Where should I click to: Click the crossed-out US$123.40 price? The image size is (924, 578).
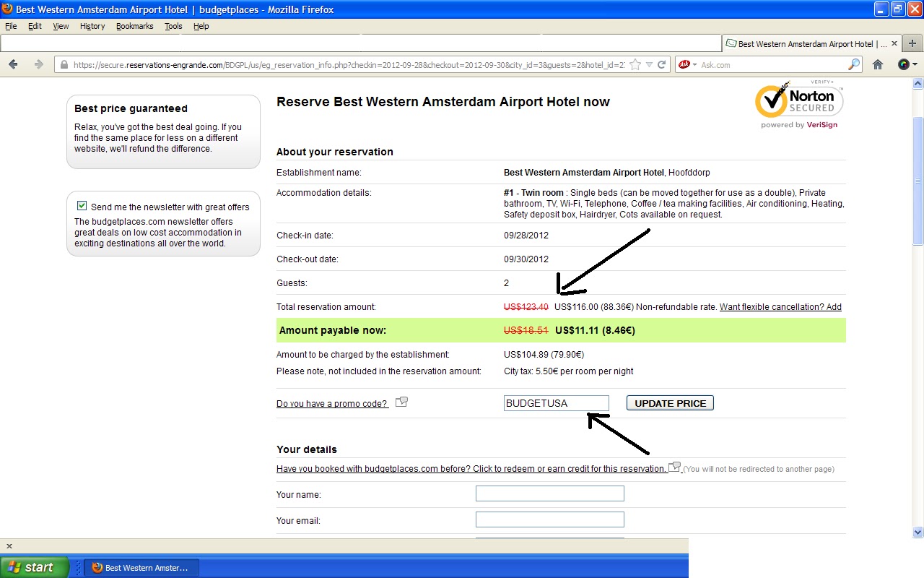coord(526,307)
